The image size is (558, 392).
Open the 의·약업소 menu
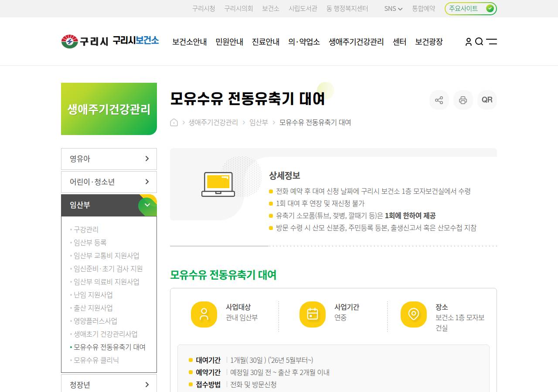pyautogui.click(x=304, y=42)
